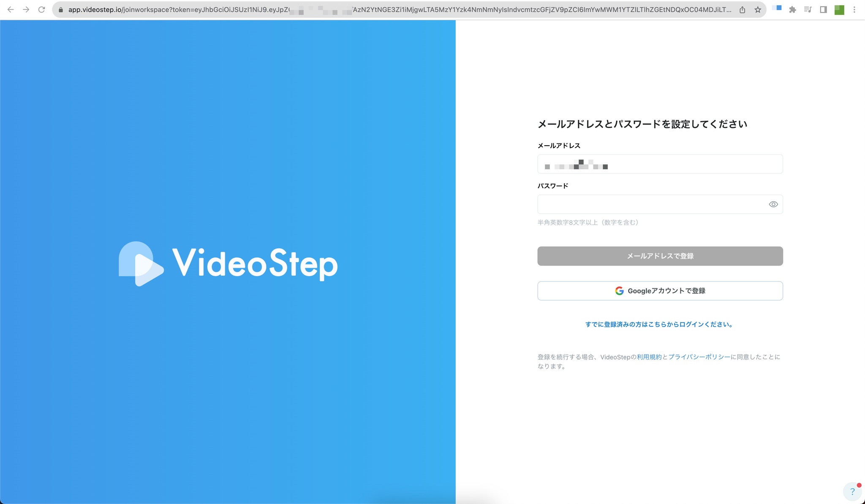Viewport: 865px width, 504px height.
Task: Open the Chrome three-dot menu
Action: click(x=854, y=10)
